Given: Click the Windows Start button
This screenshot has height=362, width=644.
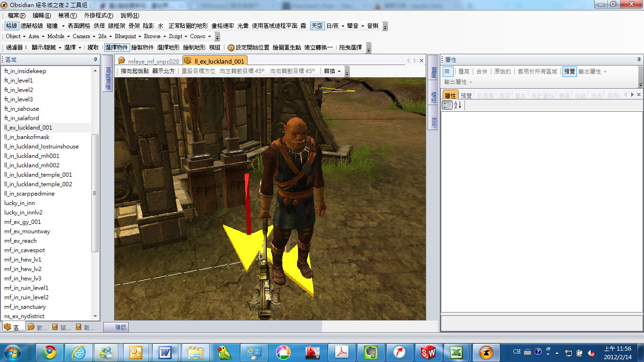Looking at the screenshot, I should pyautogui.click(x=12, y=352).
